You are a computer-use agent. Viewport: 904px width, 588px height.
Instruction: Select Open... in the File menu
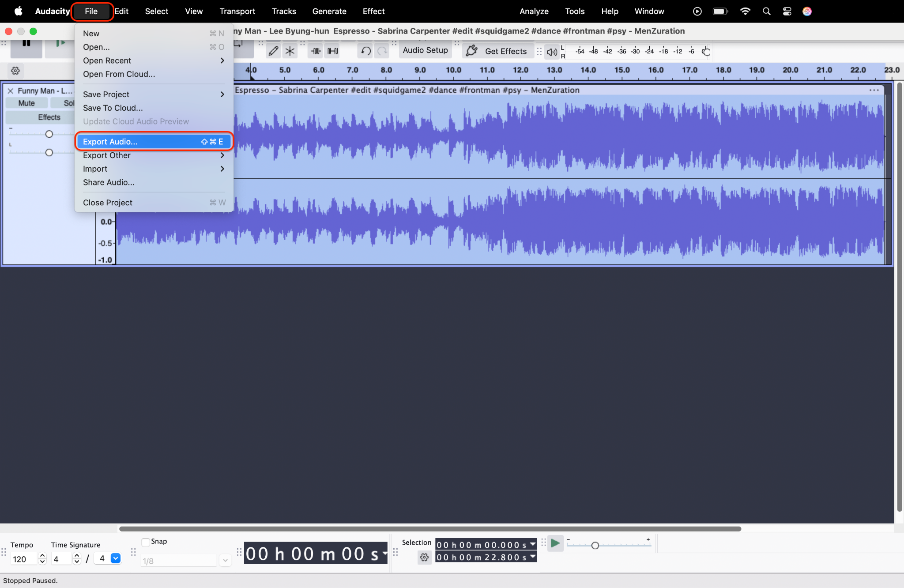[154, 47]
